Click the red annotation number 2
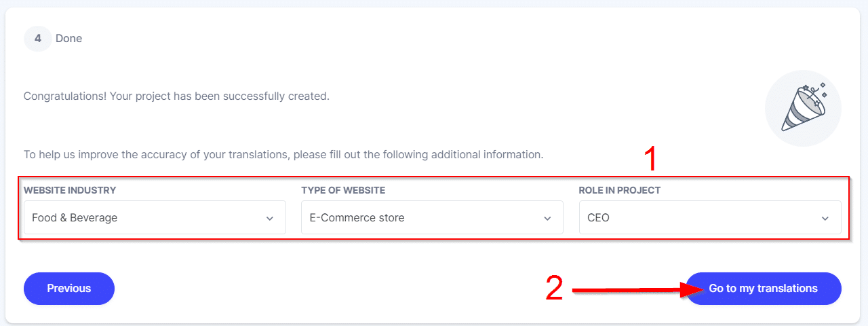This screenshot has width=868, height=326. point(554,289)
